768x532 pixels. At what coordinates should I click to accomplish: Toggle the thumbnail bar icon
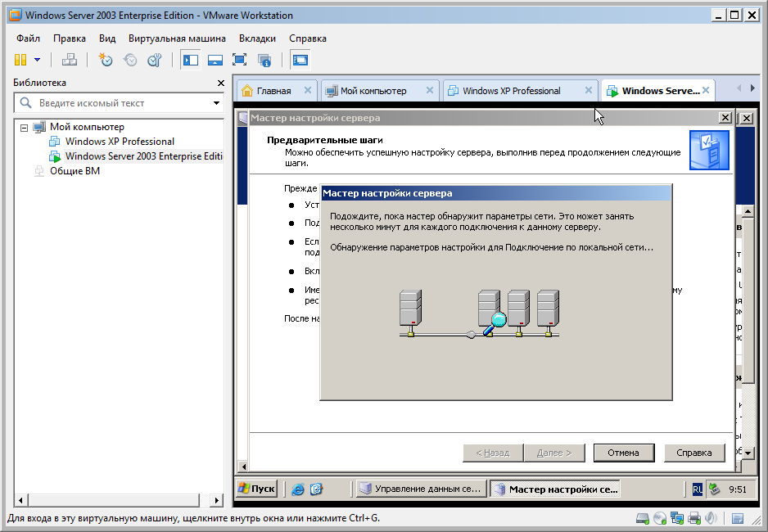pyautogui.click(x=215, y=61)
